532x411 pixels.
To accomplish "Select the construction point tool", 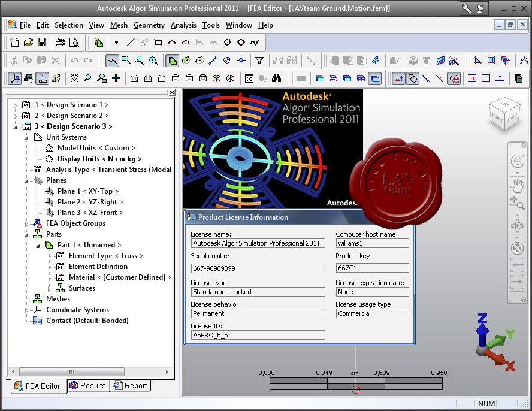I will point(116,42).
